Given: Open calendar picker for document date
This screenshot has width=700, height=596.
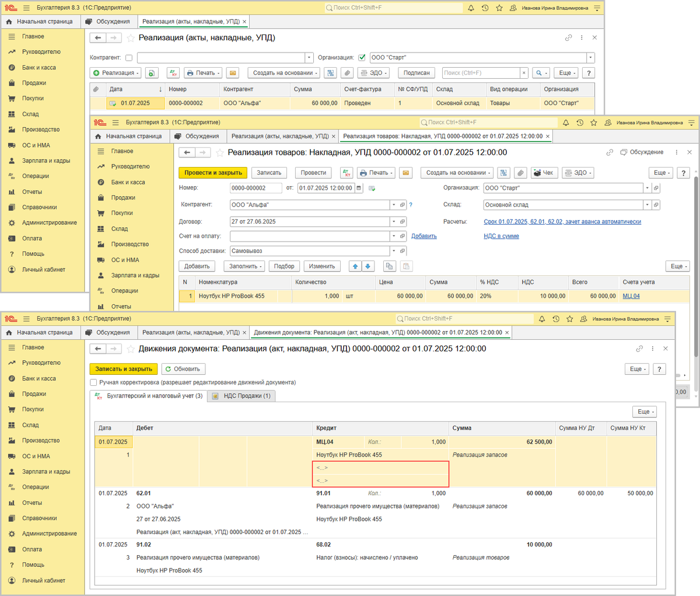Looking at the screenshot, I should (x=359, y=188).
